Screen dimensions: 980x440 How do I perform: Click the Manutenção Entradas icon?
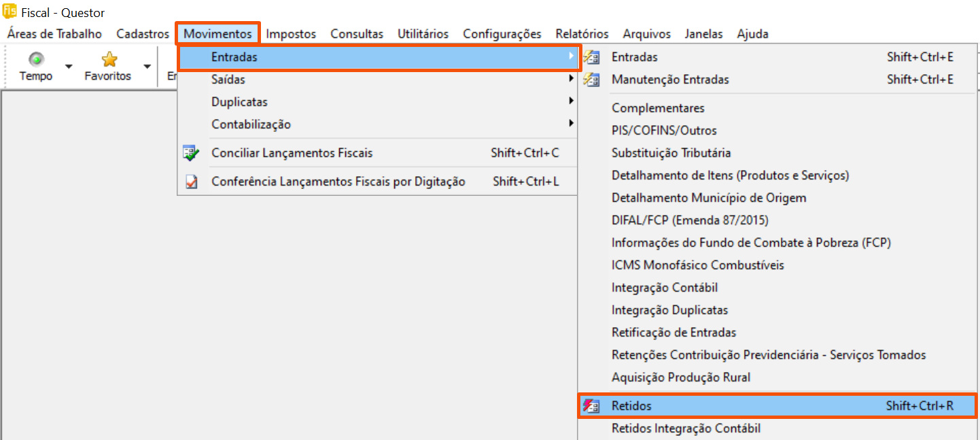pyautogui.click(x=592, y=80)
